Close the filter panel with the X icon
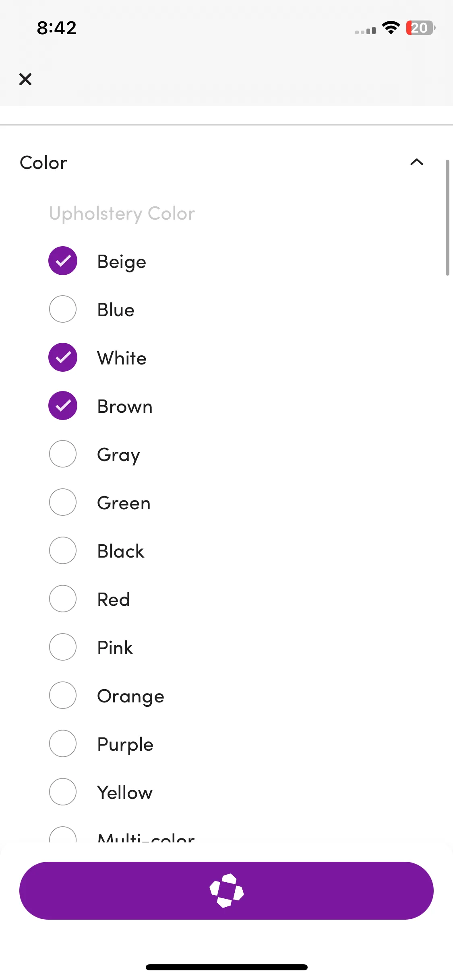The width and height of the screenshot is (453, 980). click(x=25, y=79)
